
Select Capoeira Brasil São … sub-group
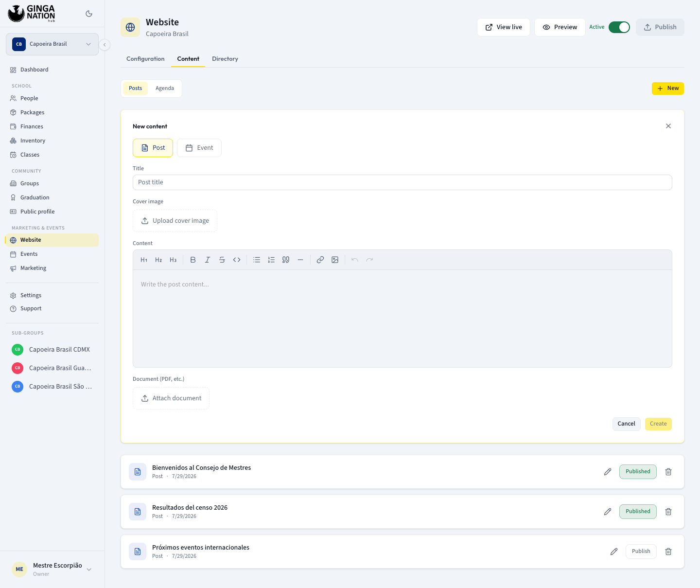point(52,386)
